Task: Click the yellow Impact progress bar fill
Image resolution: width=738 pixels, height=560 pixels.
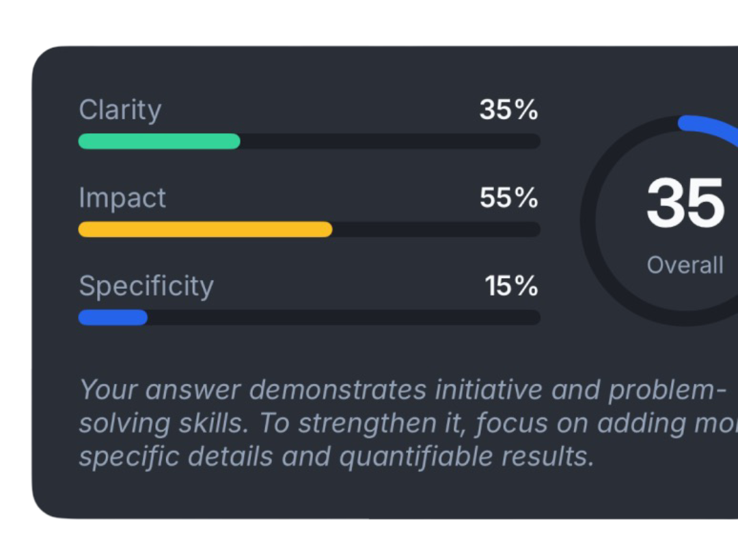Action: 205,229
